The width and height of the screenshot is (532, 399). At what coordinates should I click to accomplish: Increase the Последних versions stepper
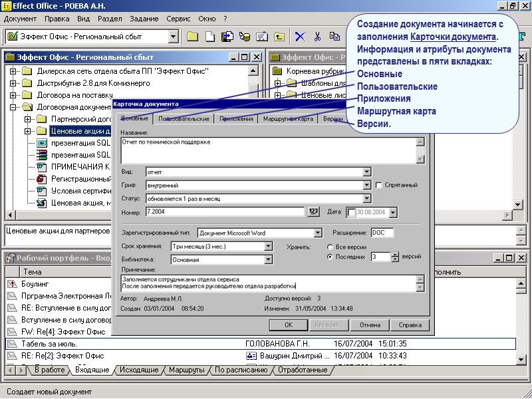coord(394,255)
